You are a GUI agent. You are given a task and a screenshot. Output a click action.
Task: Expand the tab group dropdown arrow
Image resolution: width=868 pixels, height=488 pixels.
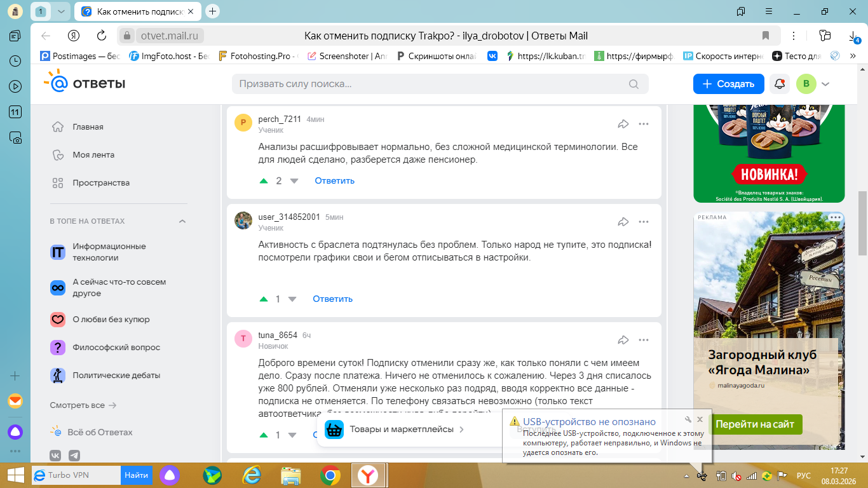[60, 11]
